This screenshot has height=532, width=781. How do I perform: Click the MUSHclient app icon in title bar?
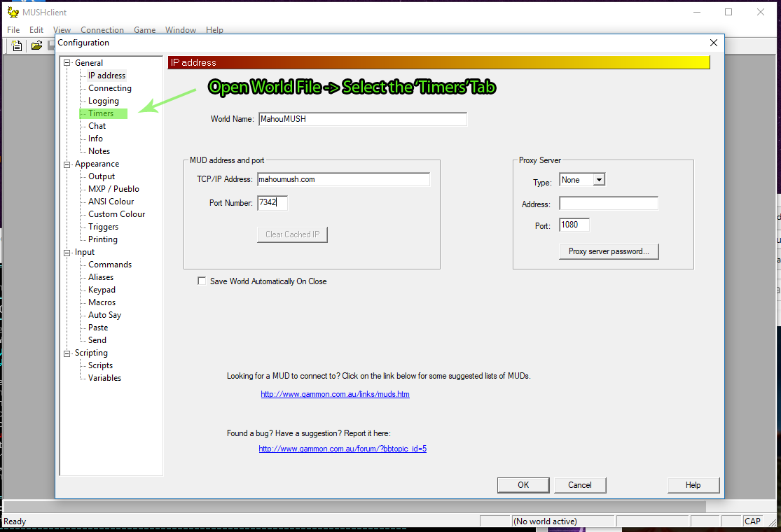click(x=13, y=12)
